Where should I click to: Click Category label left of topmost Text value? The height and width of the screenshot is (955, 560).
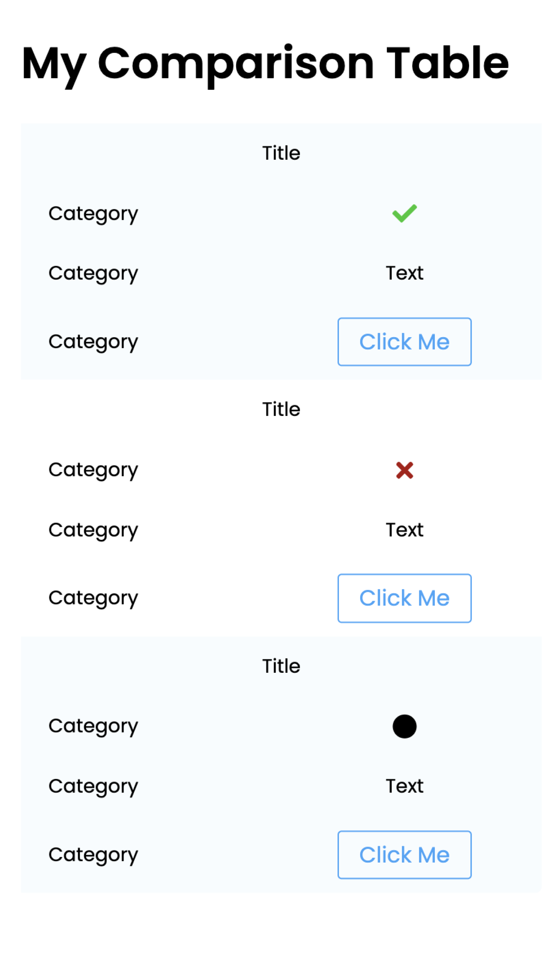(93, 274)
